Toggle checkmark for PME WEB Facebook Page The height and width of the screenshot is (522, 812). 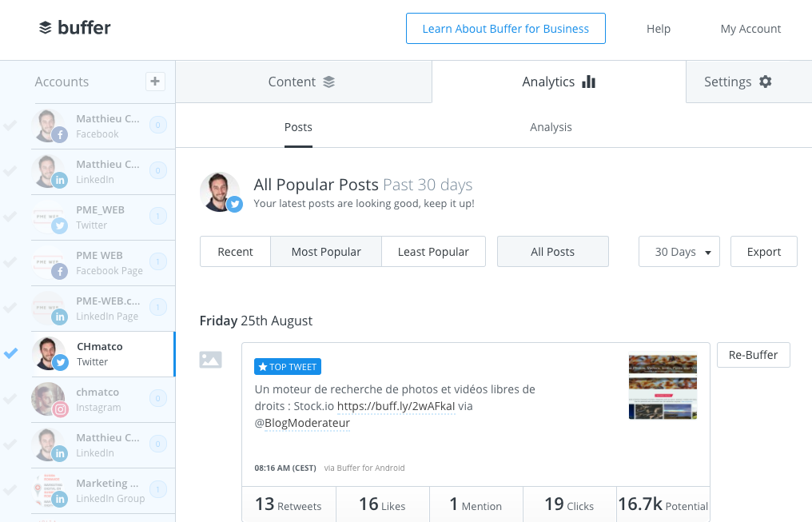[10, 262]
